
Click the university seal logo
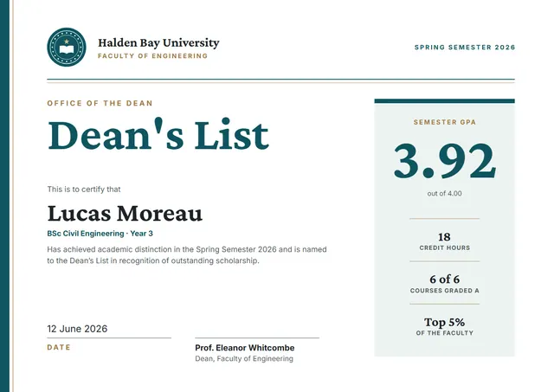pyautogui.click(x=67, y=47)
